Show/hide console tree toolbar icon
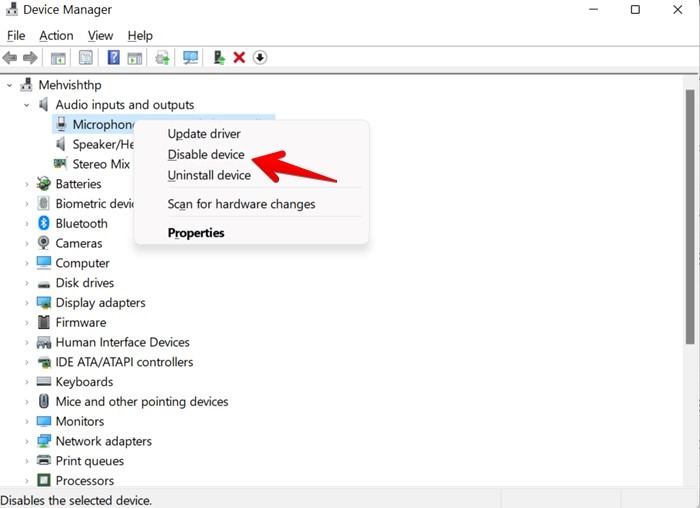Image resolution: width=700 pixels, height=508 pixels. click(x=58, y=58)
